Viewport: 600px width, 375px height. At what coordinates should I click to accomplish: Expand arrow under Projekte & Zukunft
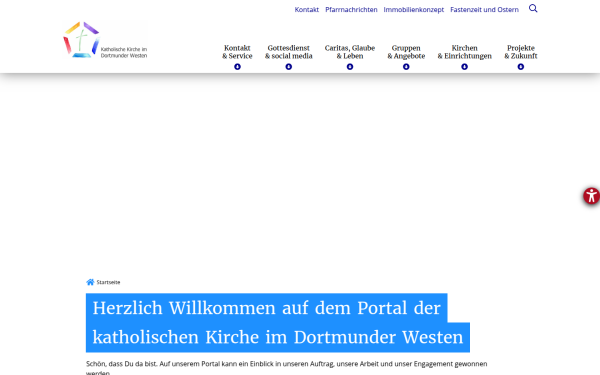521,67
